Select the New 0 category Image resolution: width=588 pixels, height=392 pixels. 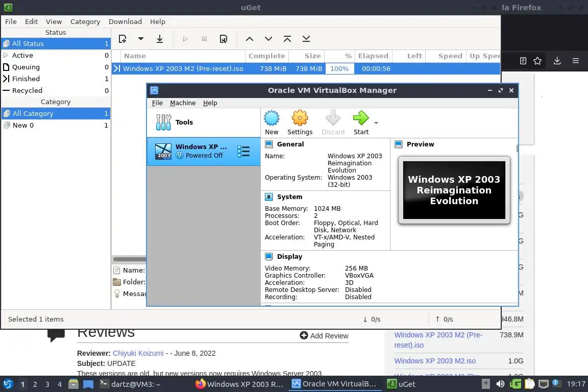click(x=56, y=125)
